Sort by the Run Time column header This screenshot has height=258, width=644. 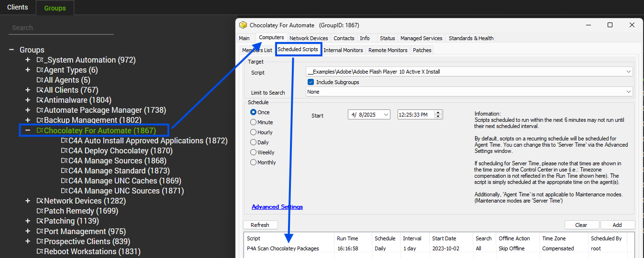[x=353, y=238]
